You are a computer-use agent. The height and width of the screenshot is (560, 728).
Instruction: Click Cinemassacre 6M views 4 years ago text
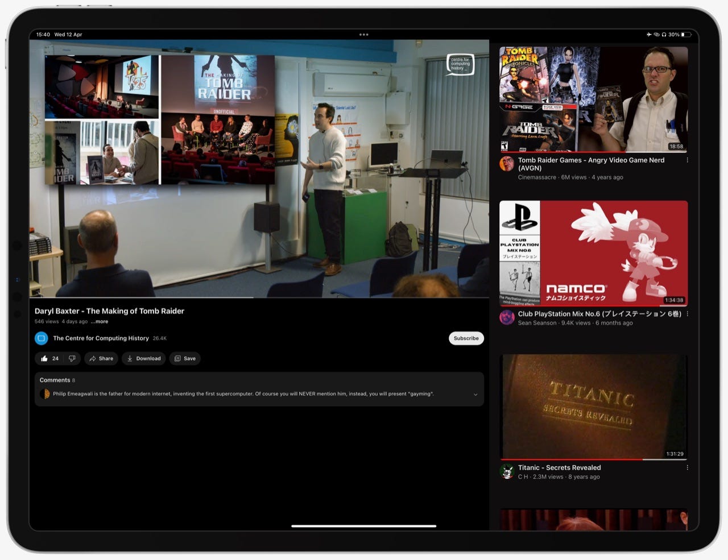click(x=570, y=177)
